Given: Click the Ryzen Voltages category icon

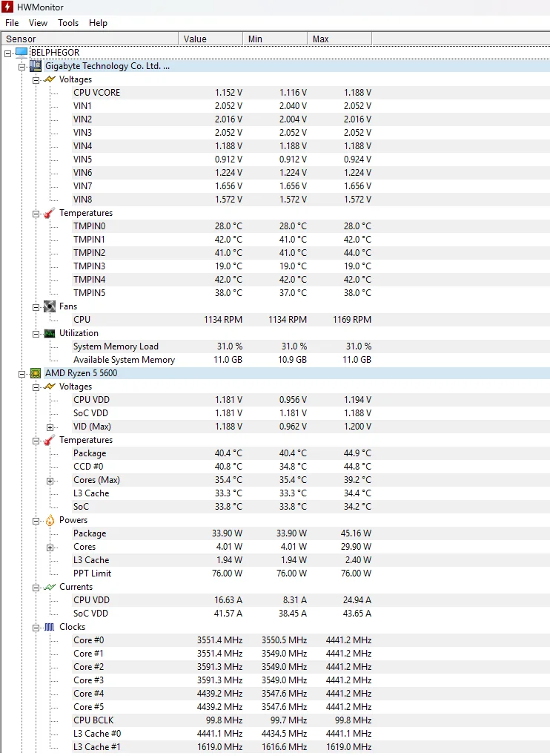Looking at the screenshot, I should coord(50,387).
